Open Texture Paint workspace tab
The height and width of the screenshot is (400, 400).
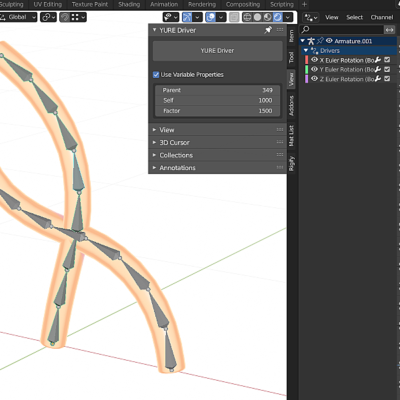point(90,4)
